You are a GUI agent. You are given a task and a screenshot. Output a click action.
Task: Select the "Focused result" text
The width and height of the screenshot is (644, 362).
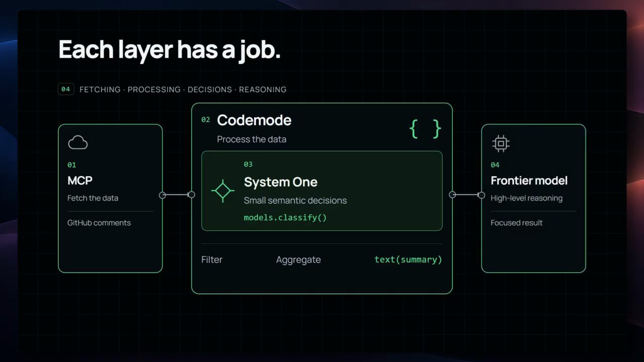[x=517, y=223]
